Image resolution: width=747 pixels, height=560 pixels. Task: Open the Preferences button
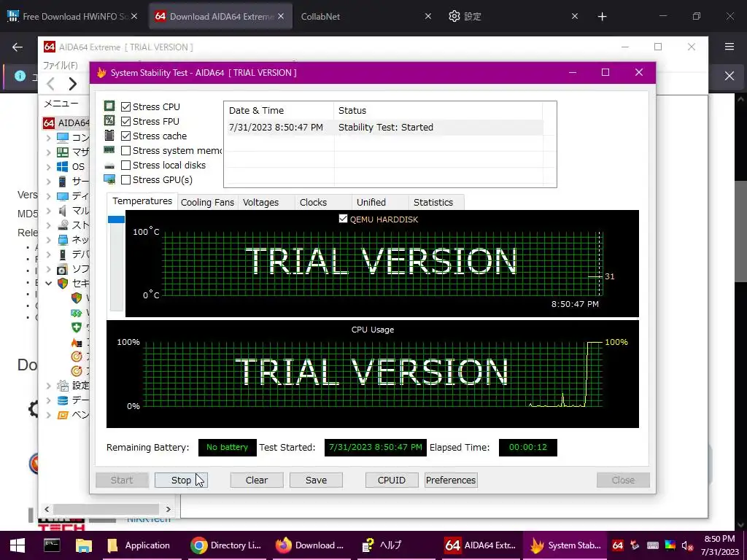(451, 480)
